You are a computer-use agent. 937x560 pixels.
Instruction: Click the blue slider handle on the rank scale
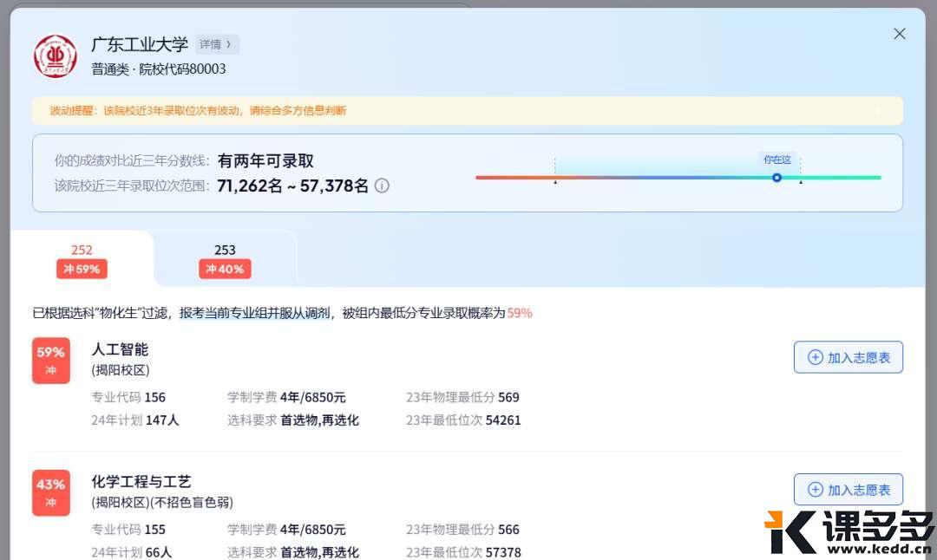click(x=776, y=177)
